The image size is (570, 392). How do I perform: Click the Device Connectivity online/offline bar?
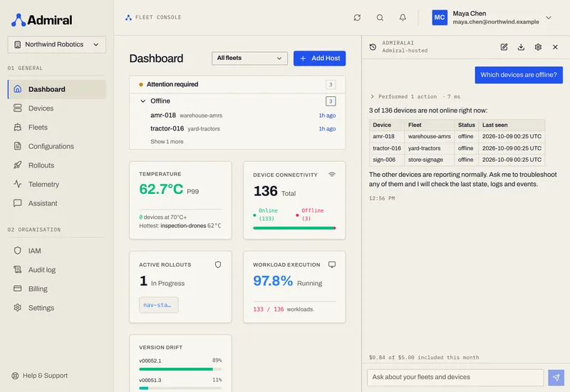click(x=294, y=228)
